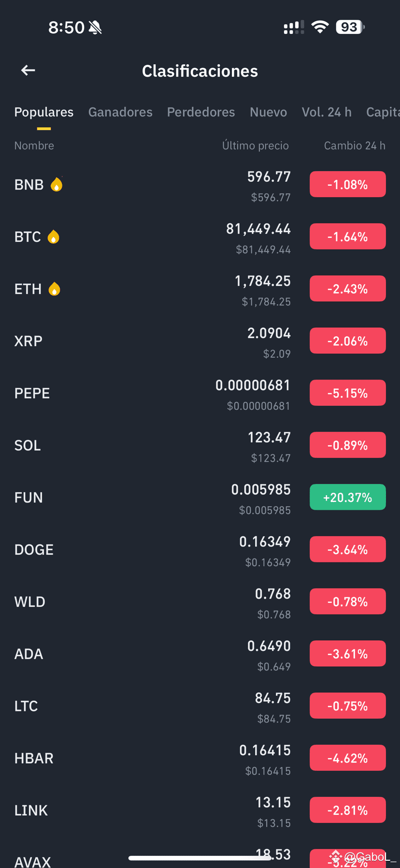
Task: Open the XRP row
Action: tap(200, 341)
